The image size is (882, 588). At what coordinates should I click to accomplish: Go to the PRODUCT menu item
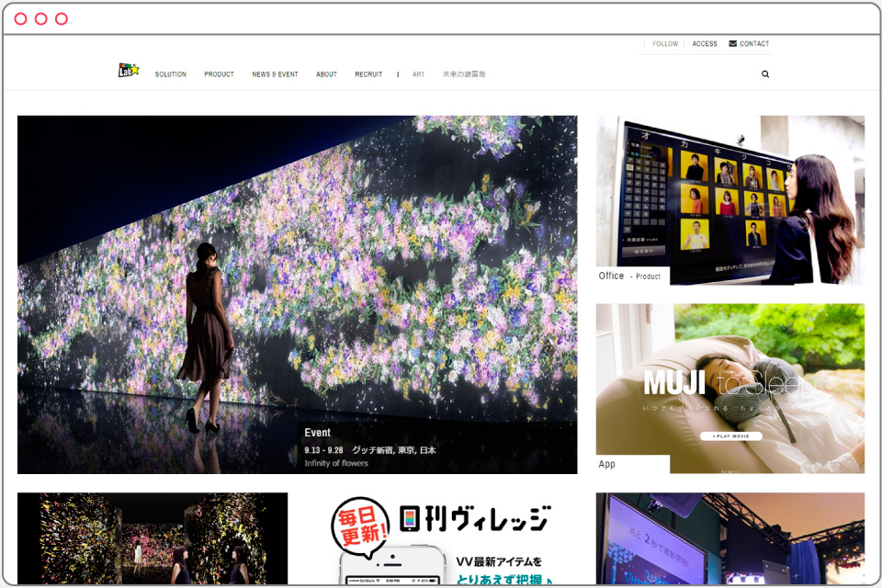219,74
